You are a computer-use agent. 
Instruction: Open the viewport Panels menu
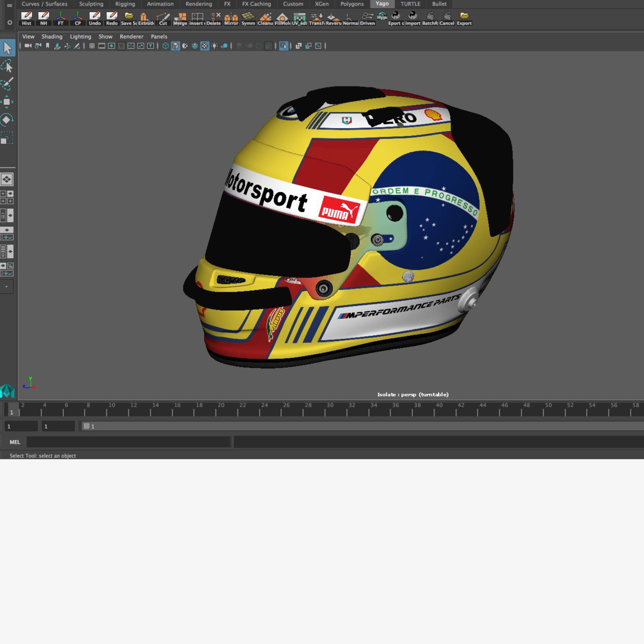pos(159,36)
